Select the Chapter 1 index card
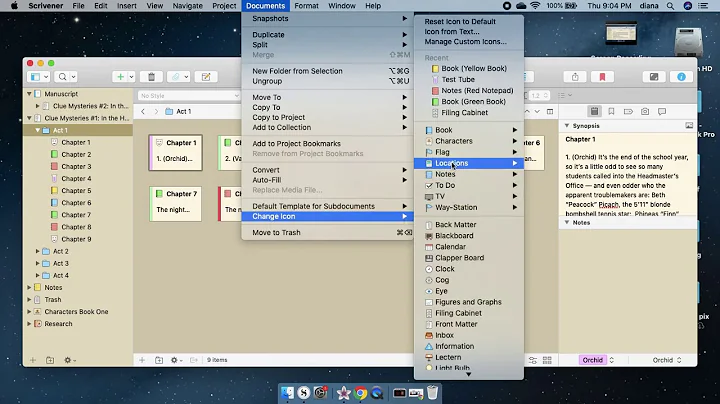This screenshot has height=404, width=720. [x=175, y=153]
